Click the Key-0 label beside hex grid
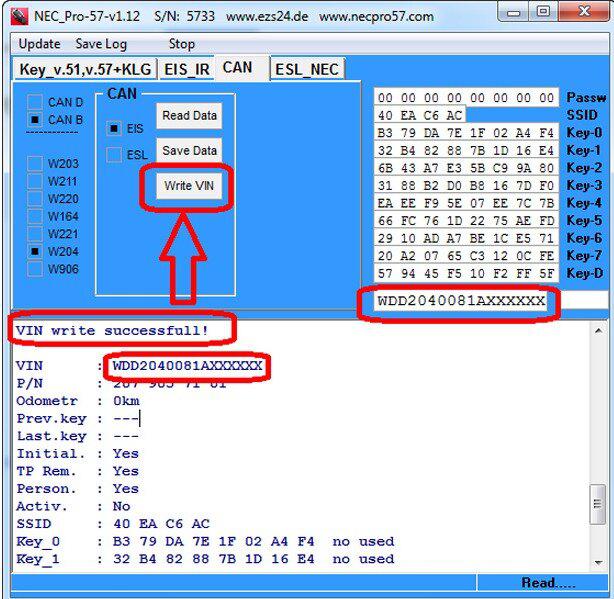Image resolution: width=614 pixels, height=599 pixels. (584, 133)
